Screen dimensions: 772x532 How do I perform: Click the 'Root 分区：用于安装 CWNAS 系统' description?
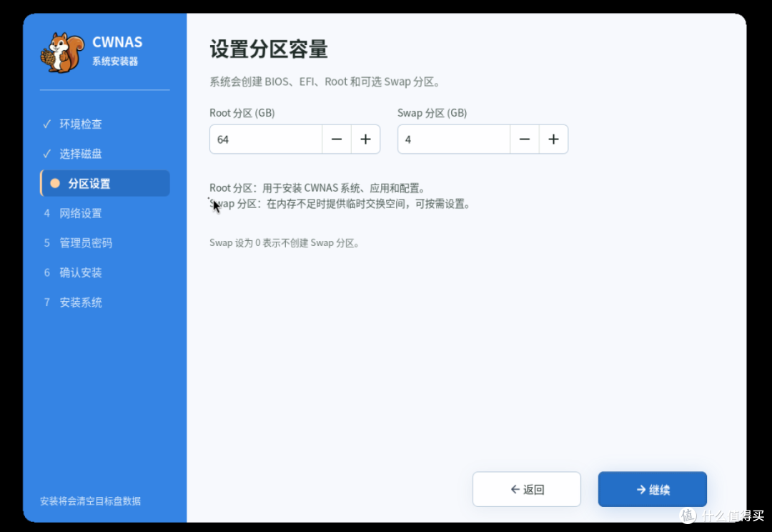tap(317, 187)
